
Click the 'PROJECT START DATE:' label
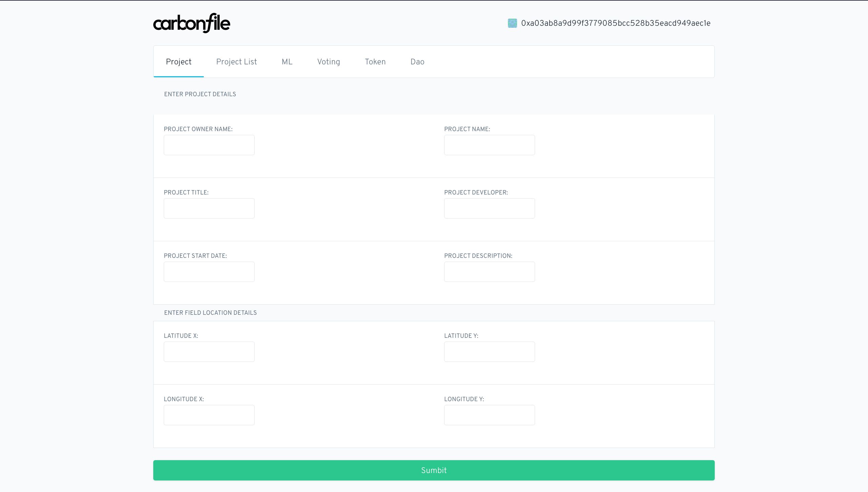coord(195,256)
